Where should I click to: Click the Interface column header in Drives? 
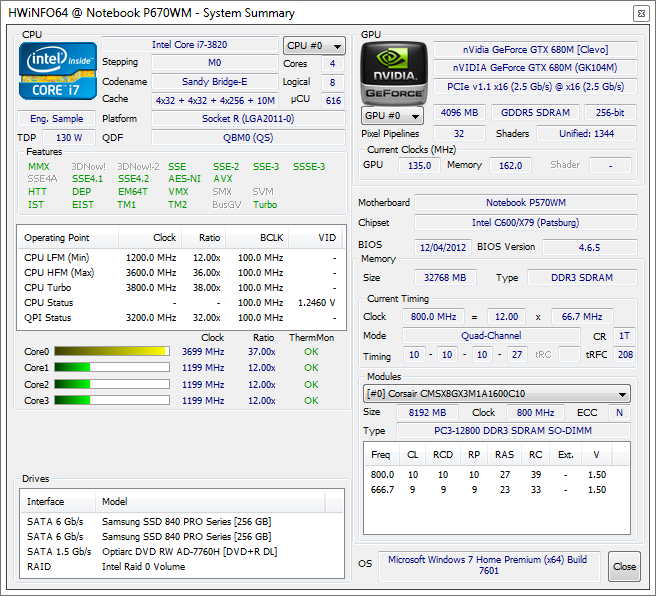coord(58,501)
